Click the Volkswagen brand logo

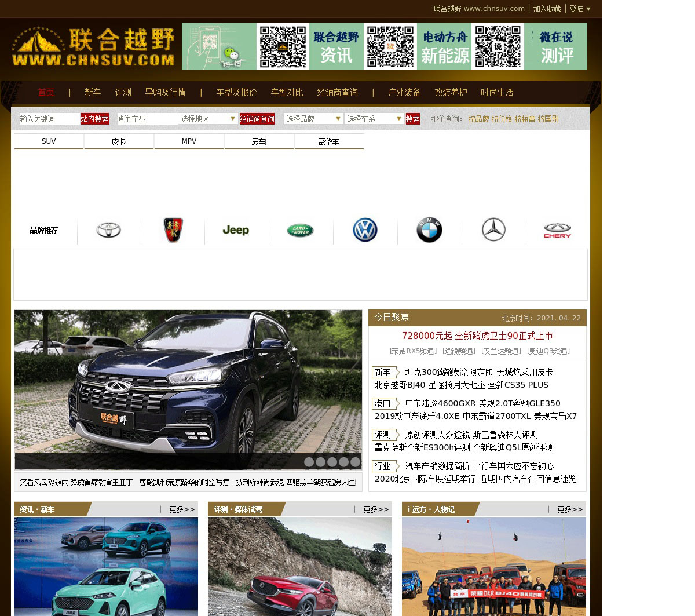[365, 230]
